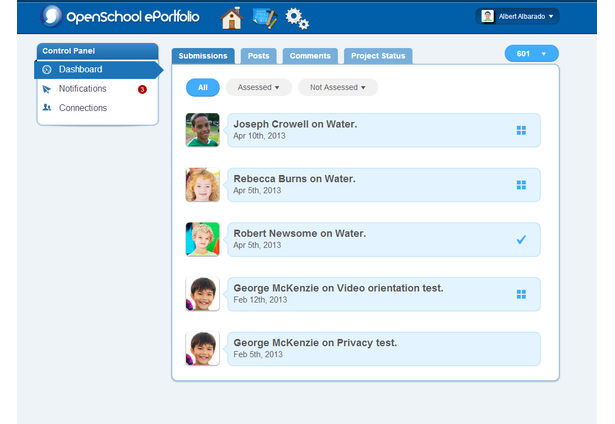Viewport: 615px width, 424px height.
Task: Open Rebecca Burns' profile photo
Action: click(202, 185)
